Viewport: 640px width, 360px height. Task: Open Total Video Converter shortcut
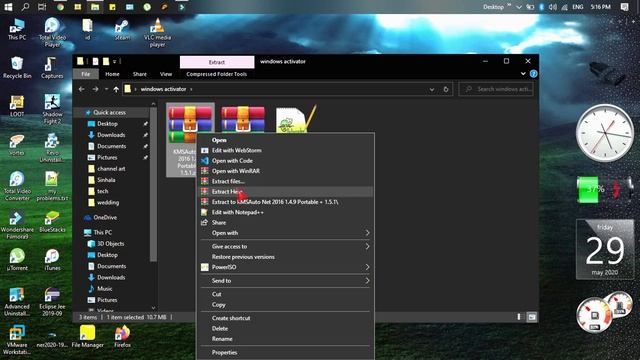(17, 186)
